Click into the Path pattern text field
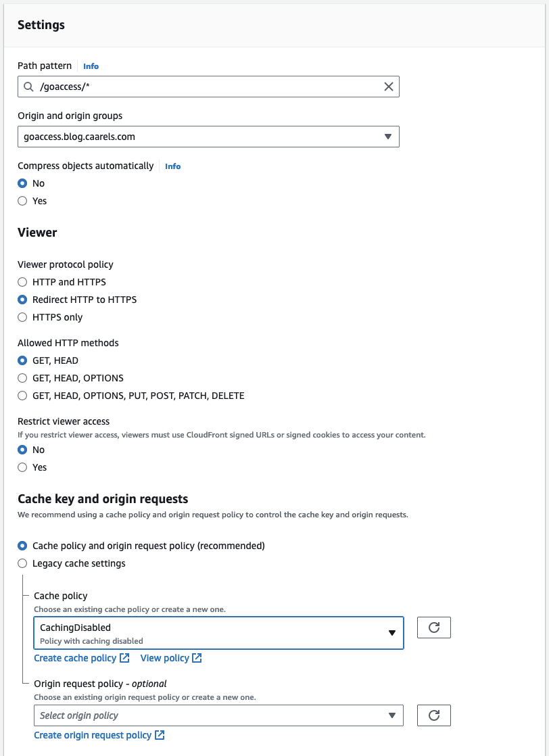The height and width of the screenshot is (756, 549). pos(203,87)
